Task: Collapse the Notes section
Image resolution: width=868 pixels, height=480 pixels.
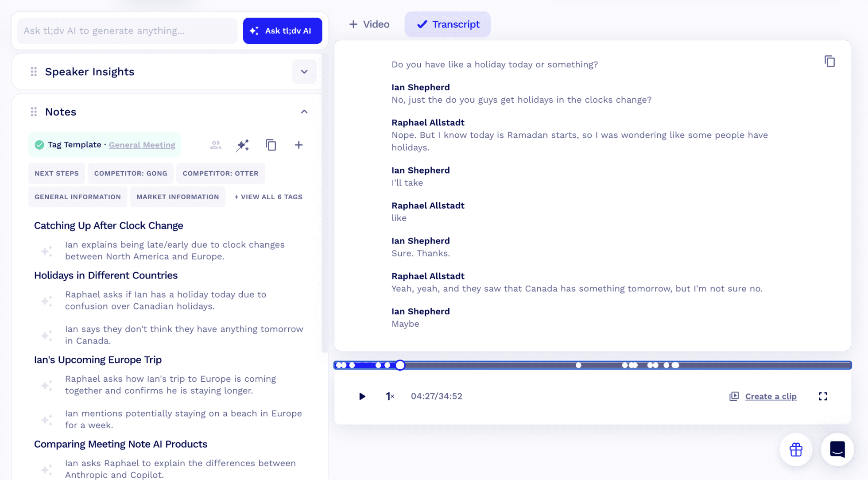Action: point(304,111)
